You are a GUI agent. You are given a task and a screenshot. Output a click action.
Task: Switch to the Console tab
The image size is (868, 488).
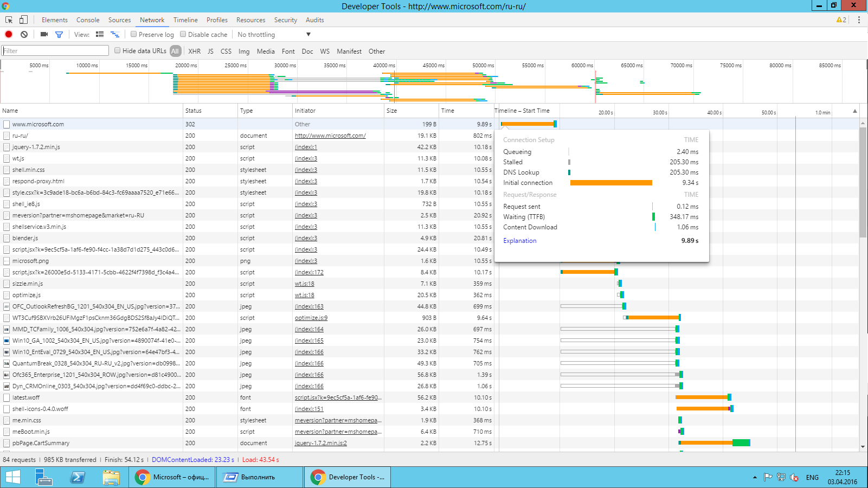click(88, 20)
